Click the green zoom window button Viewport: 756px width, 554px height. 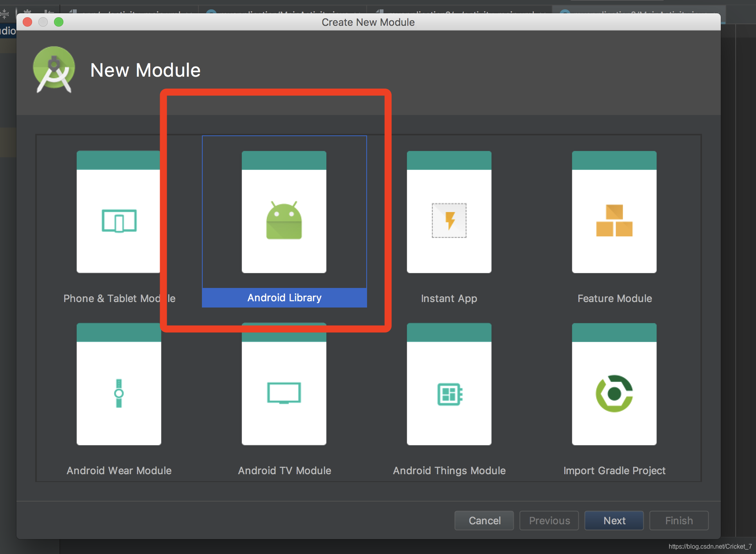(59, 22)
